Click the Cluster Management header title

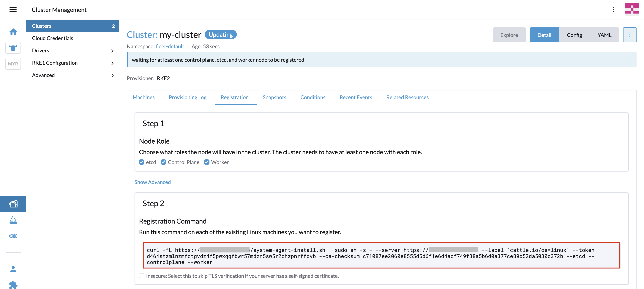click(x=59, y=10)
